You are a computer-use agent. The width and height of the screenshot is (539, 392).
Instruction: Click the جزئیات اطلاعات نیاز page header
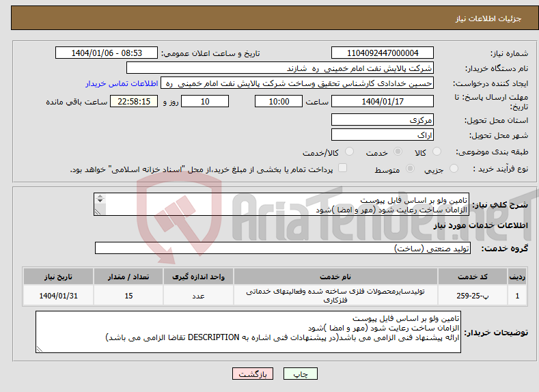coord(488,18)
